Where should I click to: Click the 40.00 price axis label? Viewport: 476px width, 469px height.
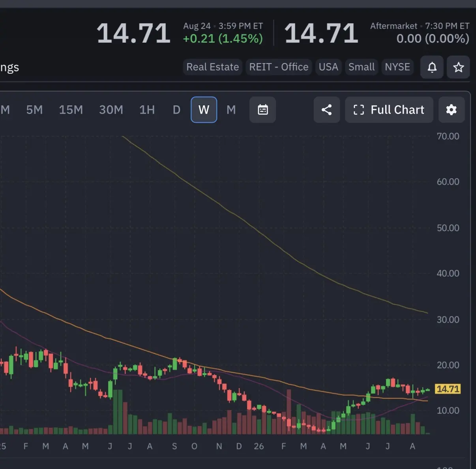pyautogui.click(x=448, y=273)
